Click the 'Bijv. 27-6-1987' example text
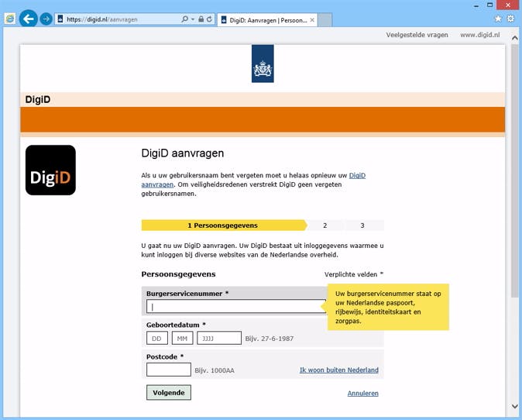 (270, 339)
